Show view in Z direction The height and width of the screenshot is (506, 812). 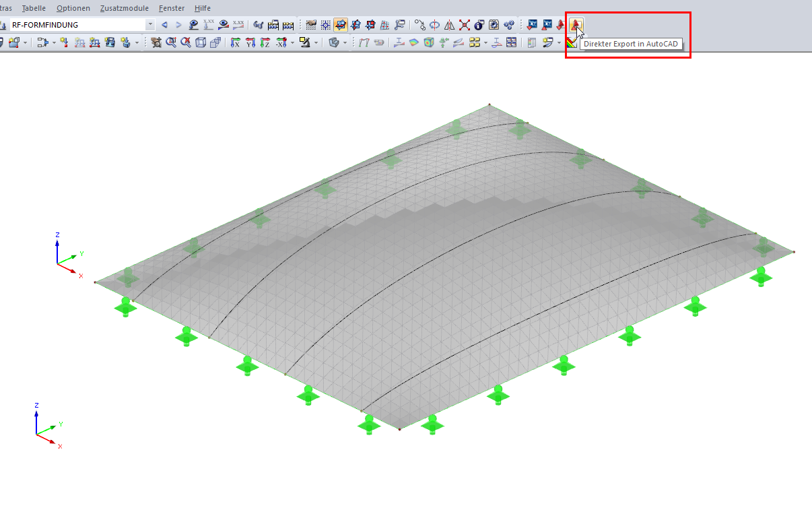[x=265, y=42]
